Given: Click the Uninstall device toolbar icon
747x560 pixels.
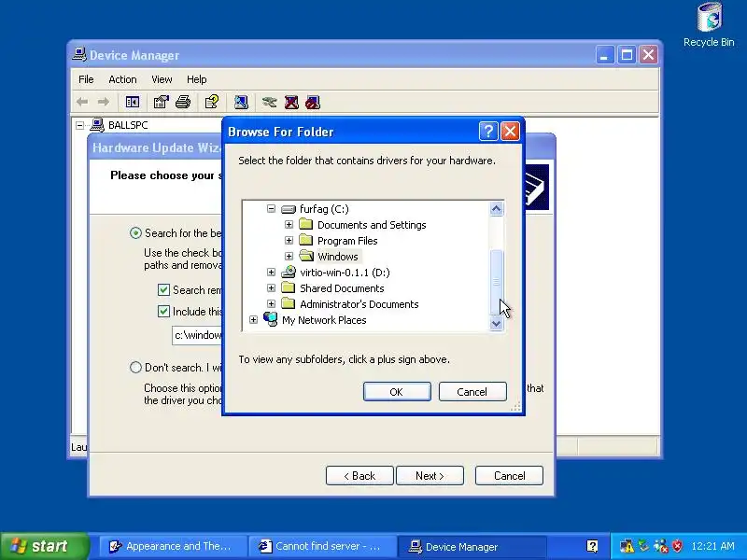Looking at the screenshot, I should 291,102.
